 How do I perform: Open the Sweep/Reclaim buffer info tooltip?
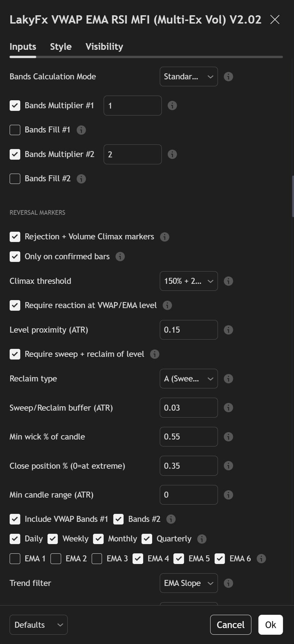[x=228, y=408]
